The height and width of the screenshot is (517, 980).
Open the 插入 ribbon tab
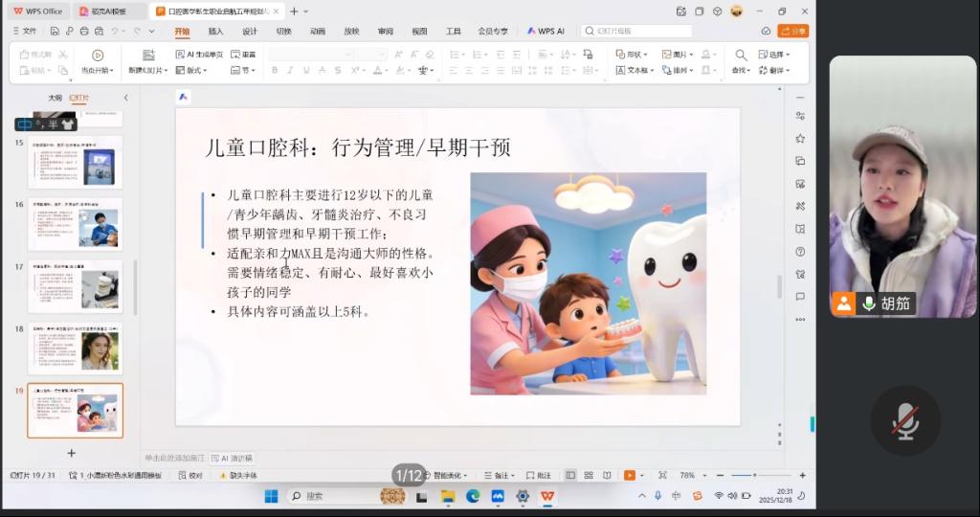point(216,31)
